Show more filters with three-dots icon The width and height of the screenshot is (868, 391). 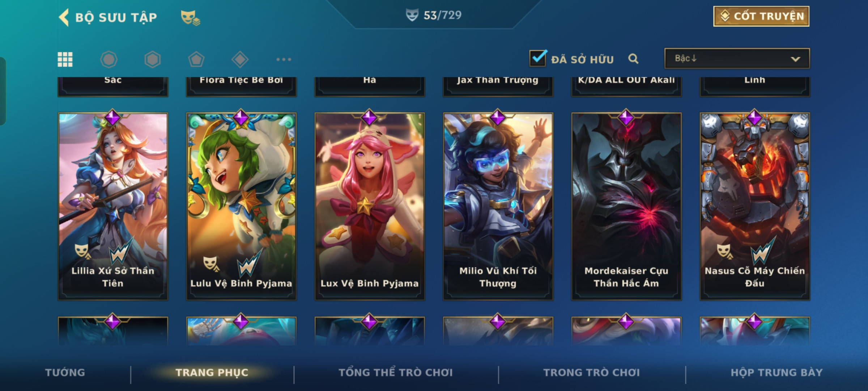[284, 59]
